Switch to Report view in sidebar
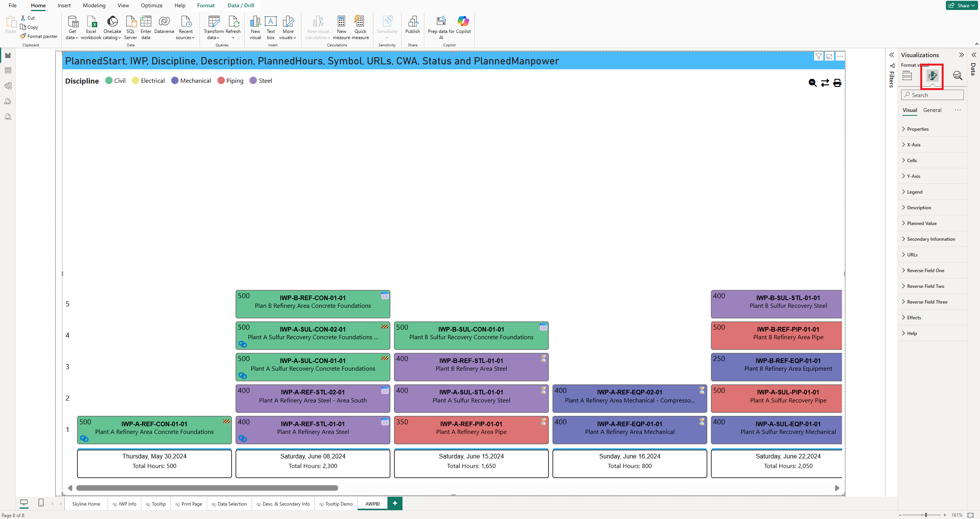The height and width of the screenshot is (519, 980). (8, 55)
